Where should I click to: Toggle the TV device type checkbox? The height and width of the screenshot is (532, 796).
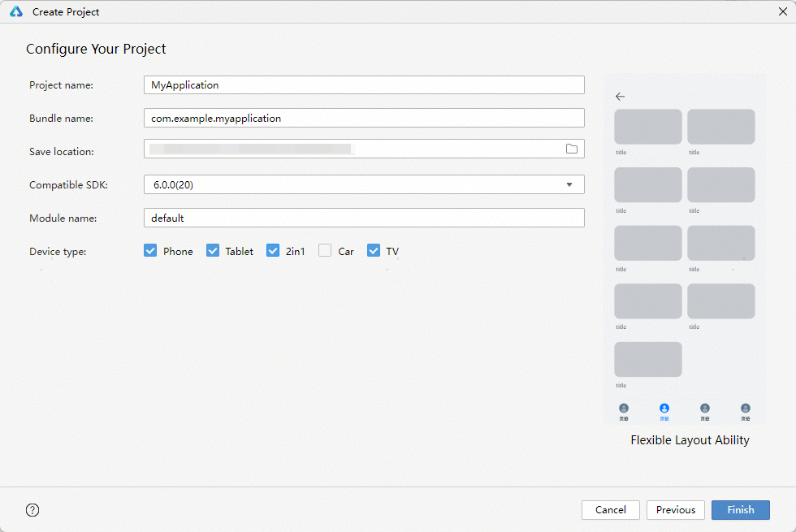click(374, 251)
